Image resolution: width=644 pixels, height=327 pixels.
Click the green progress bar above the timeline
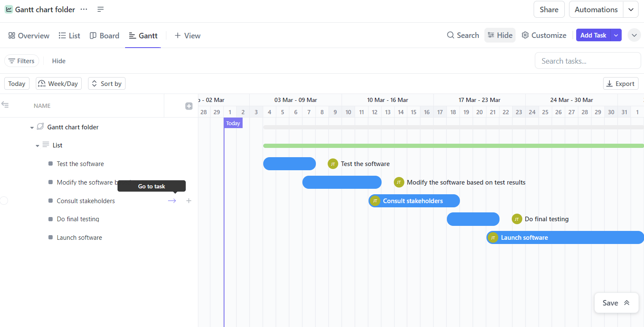[x=421, y=145]
